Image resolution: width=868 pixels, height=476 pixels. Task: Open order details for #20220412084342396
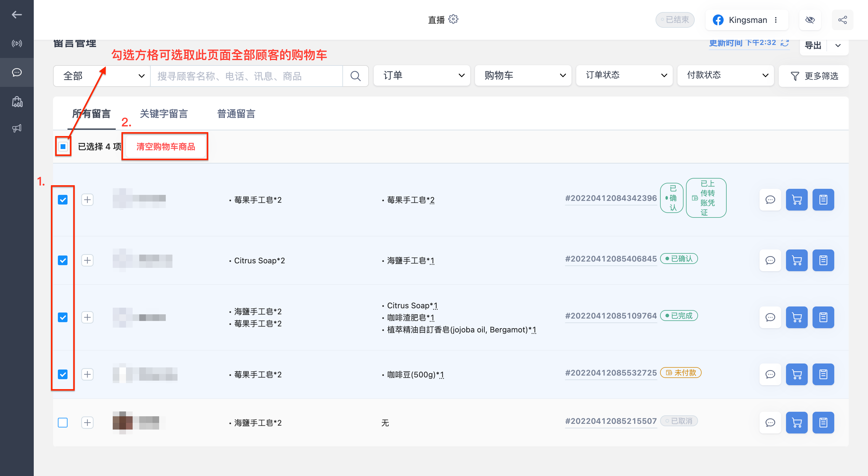(x=823, y=200)
